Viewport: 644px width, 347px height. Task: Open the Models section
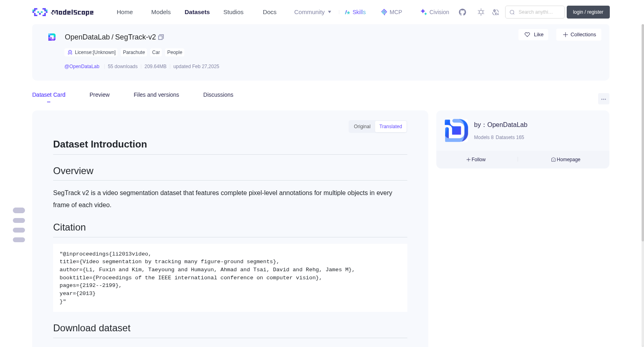(161, 12)
